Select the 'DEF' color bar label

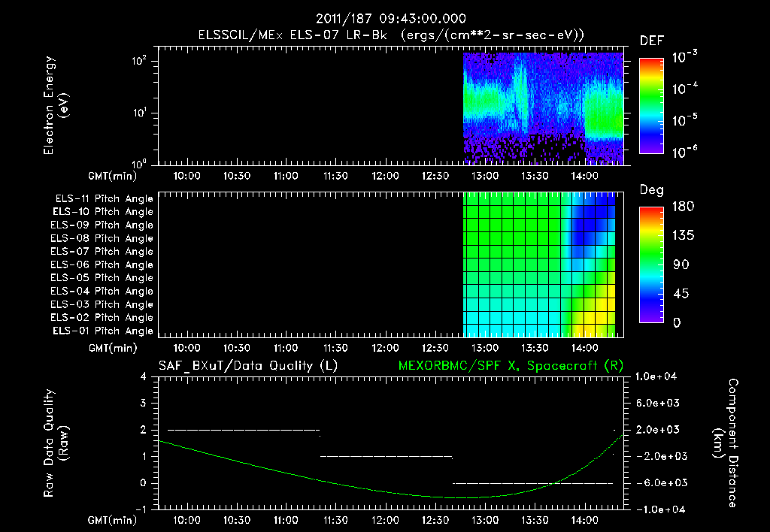pos(652,41)
